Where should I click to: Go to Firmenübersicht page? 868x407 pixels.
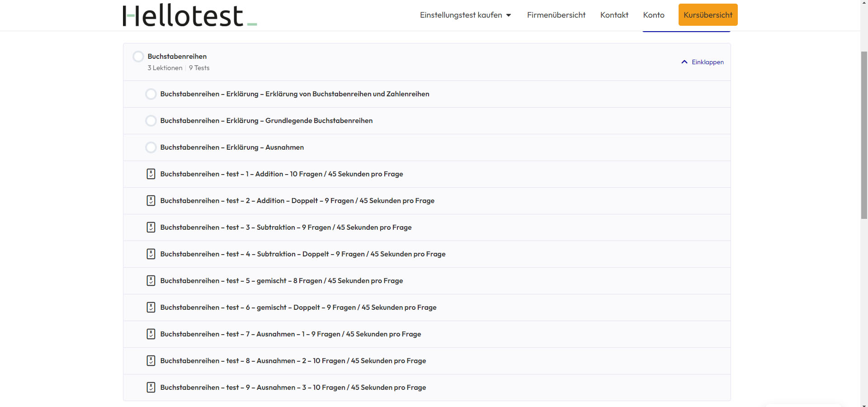[x=556, y=15]
